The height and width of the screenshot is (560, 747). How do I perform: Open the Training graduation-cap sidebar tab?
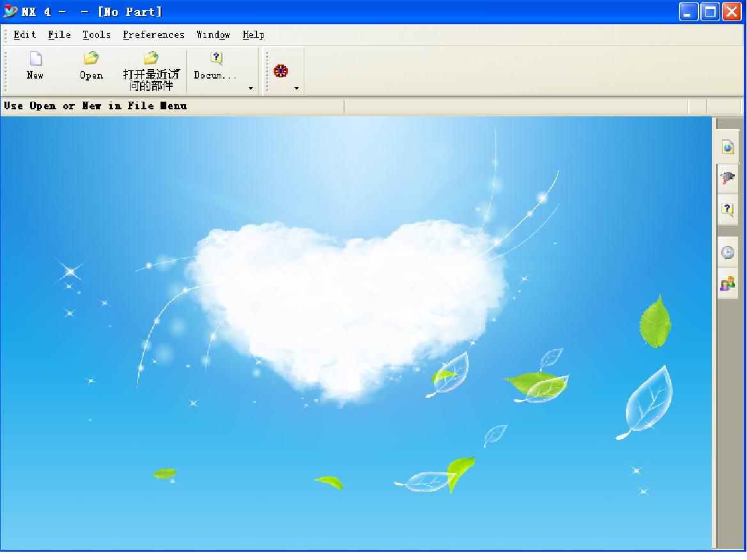click(727, 178)
